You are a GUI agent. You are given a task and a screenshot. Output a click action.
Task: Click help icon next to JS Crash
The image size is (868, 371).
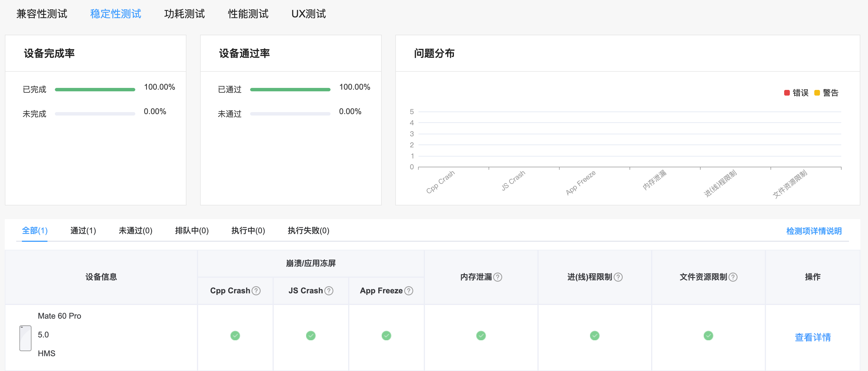coord(329,291)
